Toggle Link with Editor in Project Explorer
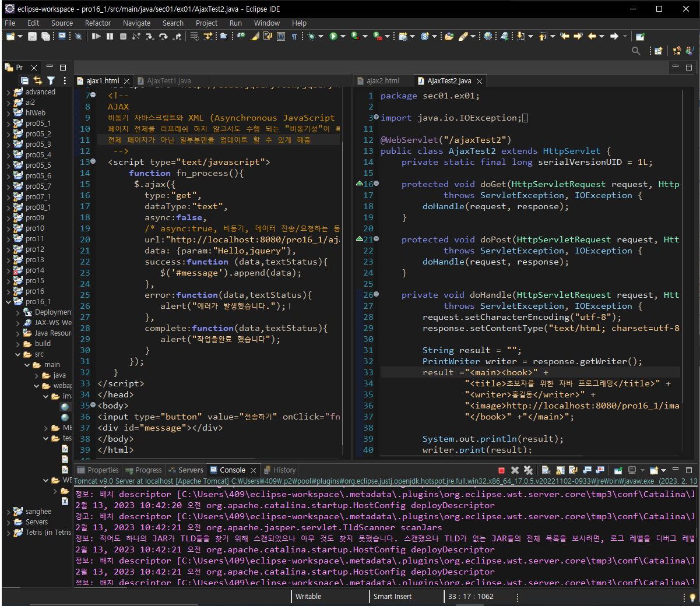Image resolution: width=700 pixels, height=606 pixels. click(x=37, y=80)
